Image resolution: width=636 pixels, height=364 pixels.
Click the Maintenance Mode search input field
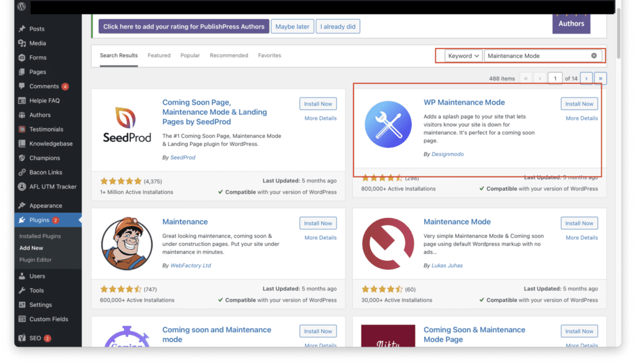point(537,56)
